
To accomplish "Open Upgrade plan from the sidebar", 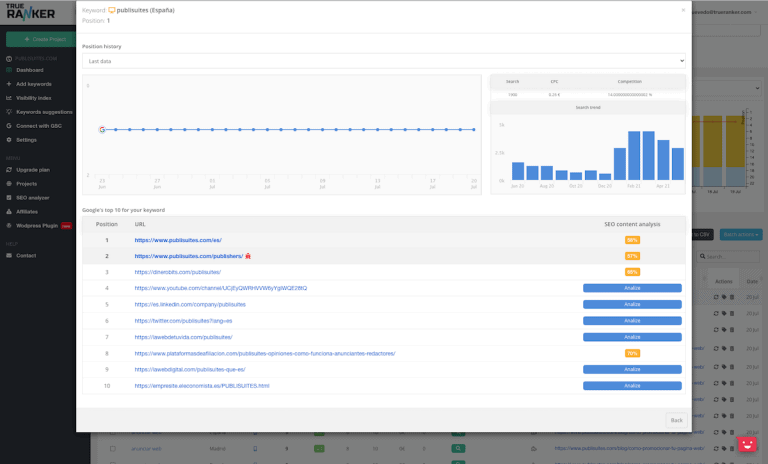I will coord(32,170).
